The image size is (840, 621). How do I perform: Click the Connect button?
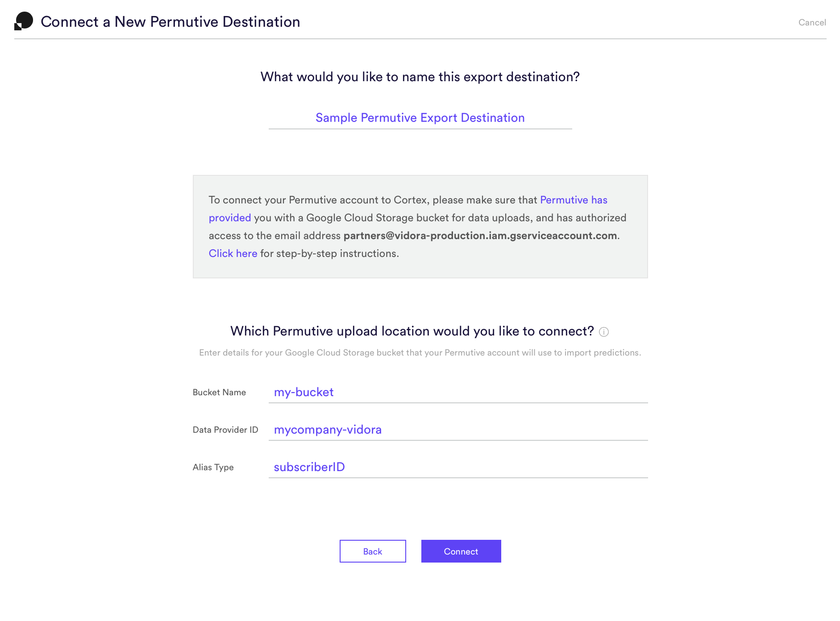(x=461, y=551)
